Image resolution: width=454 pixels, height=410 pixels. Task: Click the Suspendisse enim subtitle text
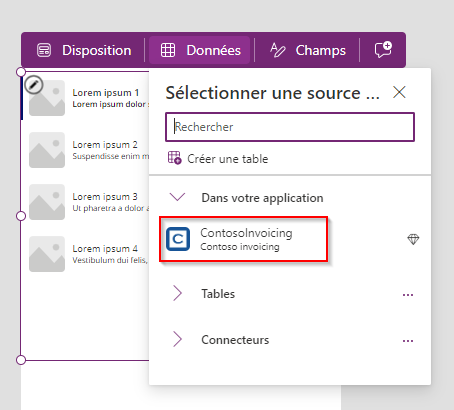pos(111,156)
